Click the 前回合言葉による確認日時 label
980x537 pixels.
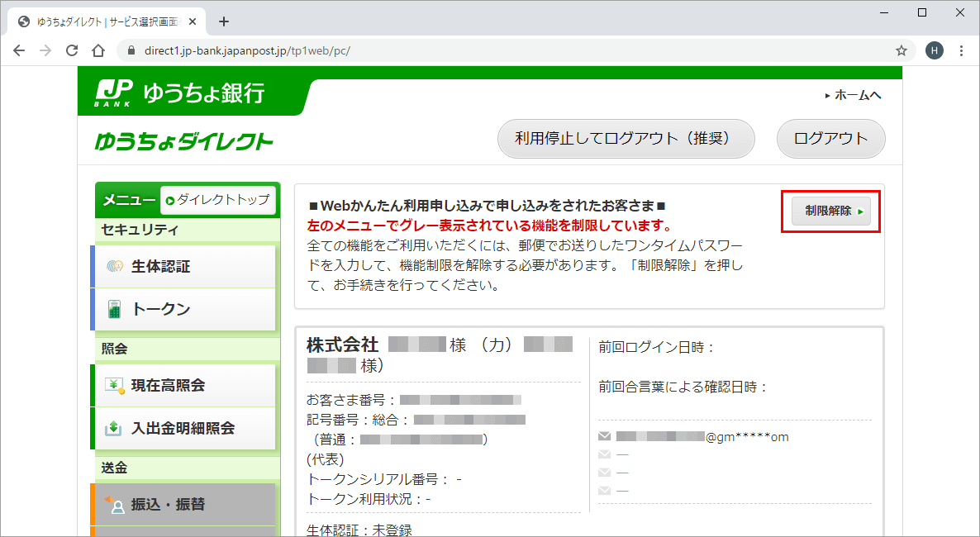click(x=683, y=387)
